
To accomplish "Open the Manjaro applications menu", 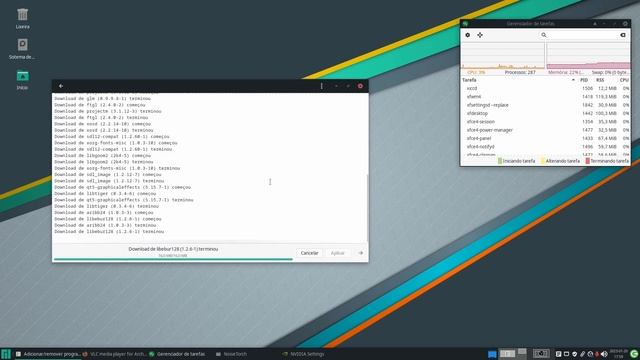I will pyautogui.click(x=5, y=354).
